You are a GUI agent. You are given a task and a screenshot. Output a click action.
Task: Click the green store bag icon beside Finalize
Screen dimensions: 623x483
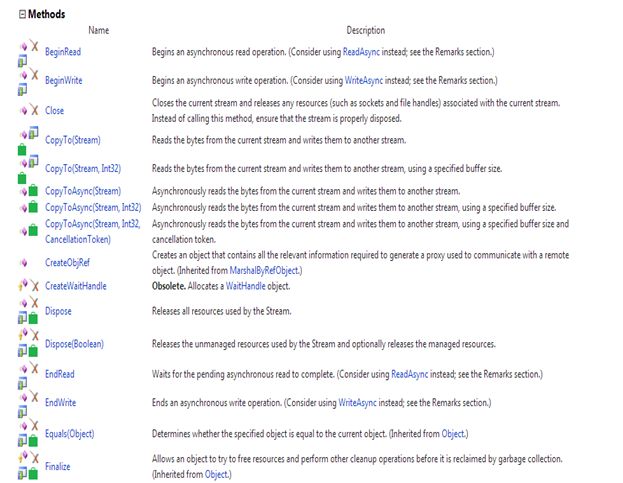[x=33, y=473]
